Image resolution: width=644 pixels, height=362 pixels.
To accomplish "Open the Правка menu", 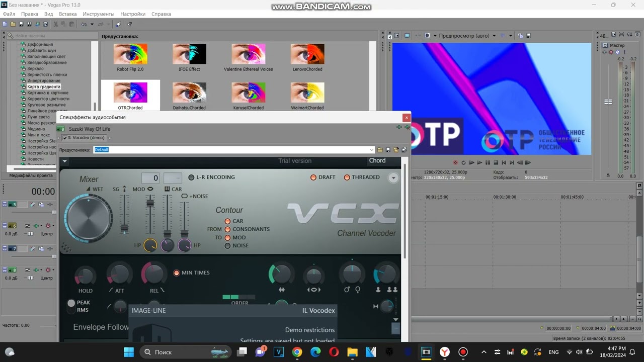I will click(30, 14).
